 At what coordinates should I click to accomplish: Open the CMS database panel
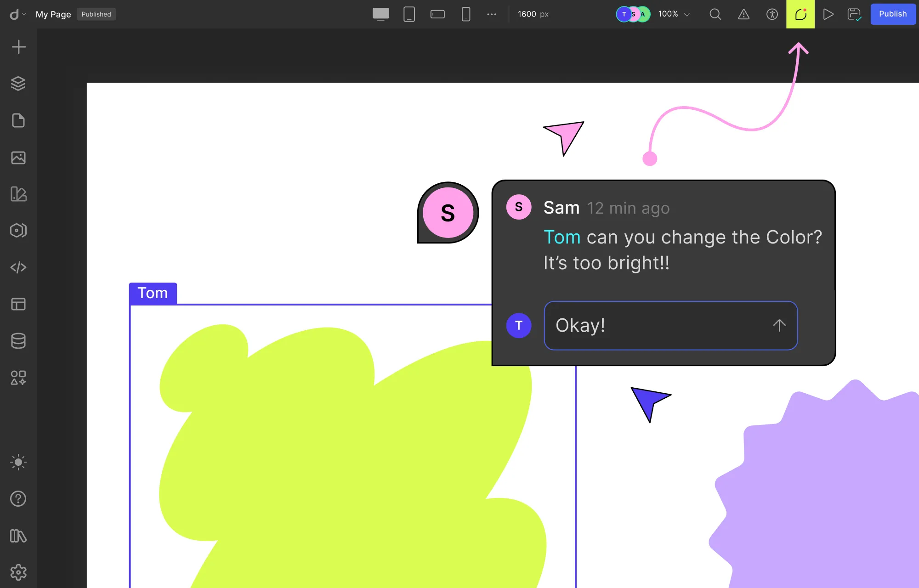coord(18,341)
